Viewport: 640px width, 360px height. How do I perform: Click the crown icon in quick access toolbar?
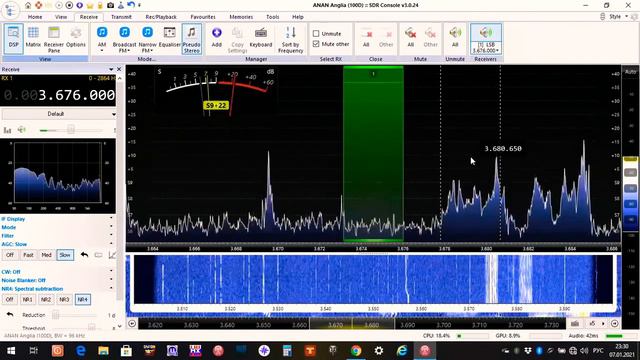pyautogui.click(x=90, y=5)
